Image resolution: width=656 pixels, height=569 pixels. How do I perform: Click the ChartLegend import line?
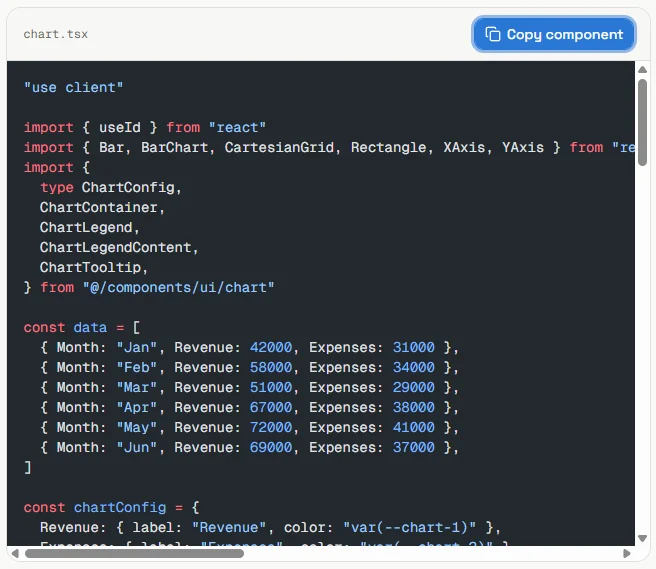click(90, 227)
